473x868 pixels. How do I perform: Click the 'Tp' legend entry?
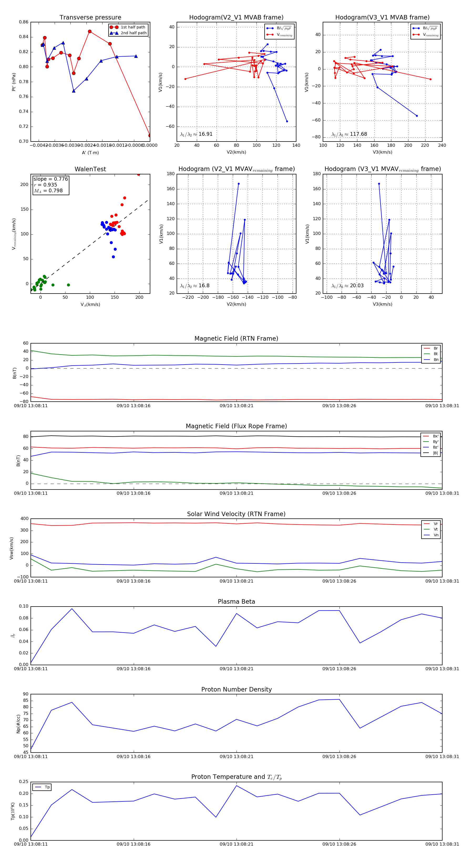42,787
